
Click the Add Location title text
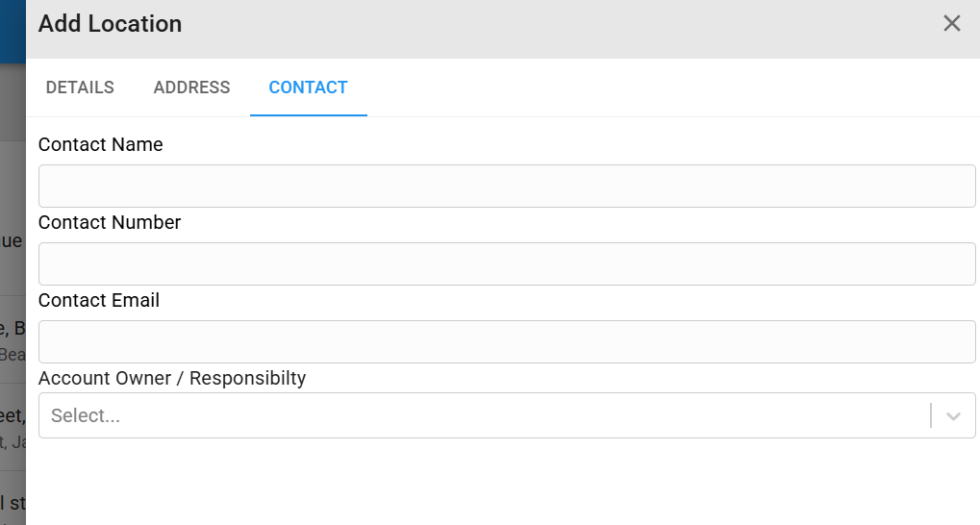(x=110, y=24)
